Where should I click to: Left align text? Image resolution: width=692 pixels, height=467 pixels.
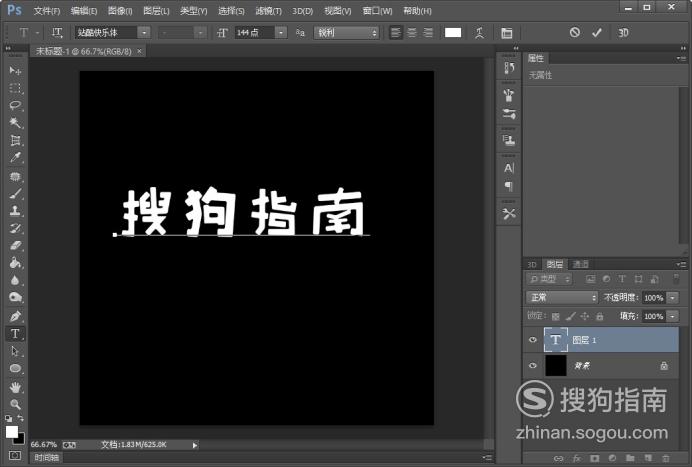395,33
